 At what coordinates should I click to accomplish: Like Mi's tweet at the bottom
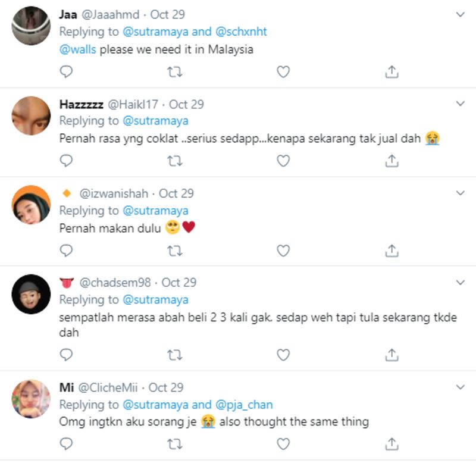pyautogui.click(x=283, y=443)
